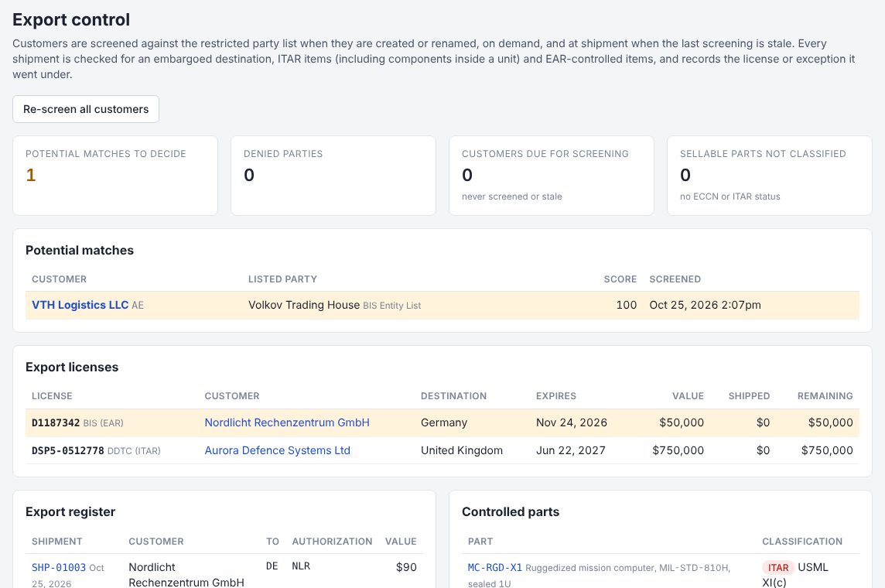Open the Nordlicht Rechenzentrum GmbH license customer link
Screen dimensions: 885x588
(x=287, y=422)
